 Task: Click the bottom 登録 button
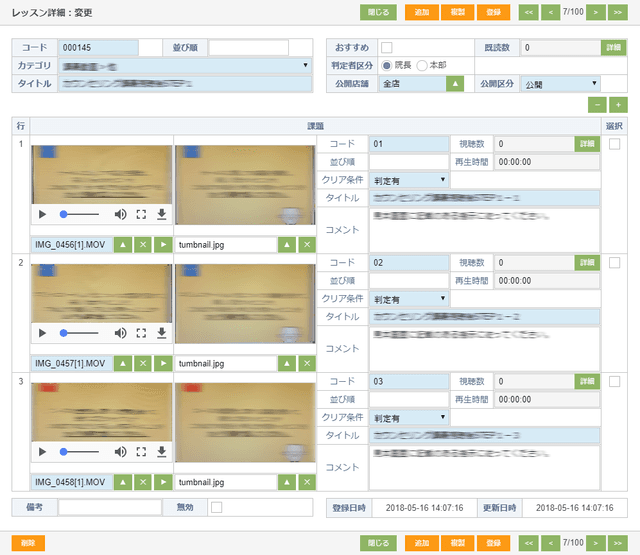coord(493,543)
